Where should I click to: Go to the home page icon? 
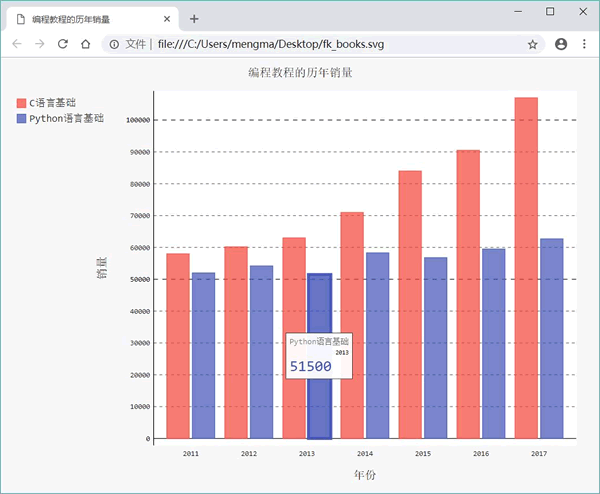[86, 44]
